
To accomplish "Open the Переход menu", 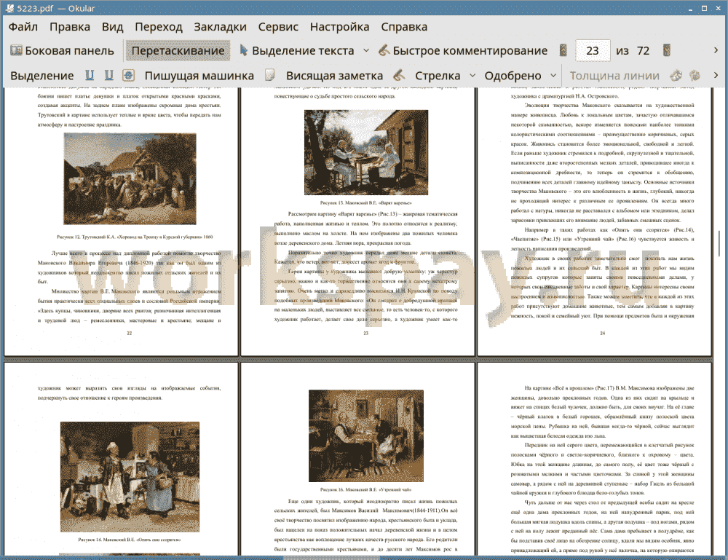I will pos(158,27).
